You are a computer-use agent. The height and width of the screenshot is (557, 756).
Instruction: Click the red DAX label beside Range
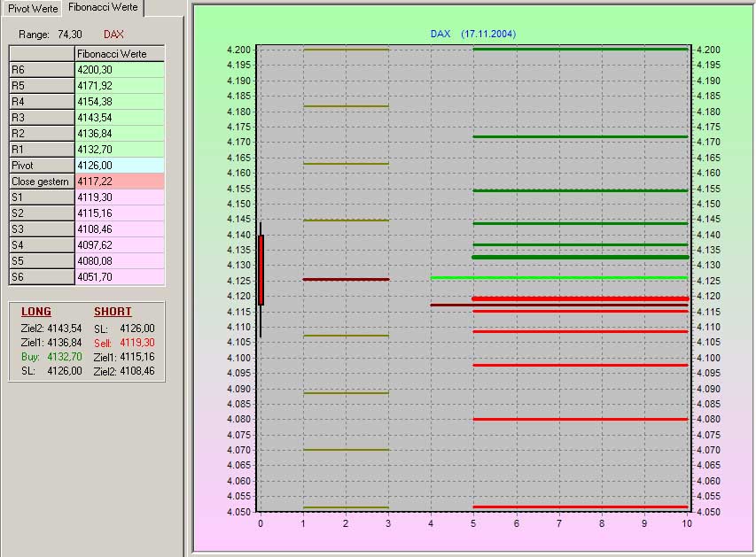113,35
